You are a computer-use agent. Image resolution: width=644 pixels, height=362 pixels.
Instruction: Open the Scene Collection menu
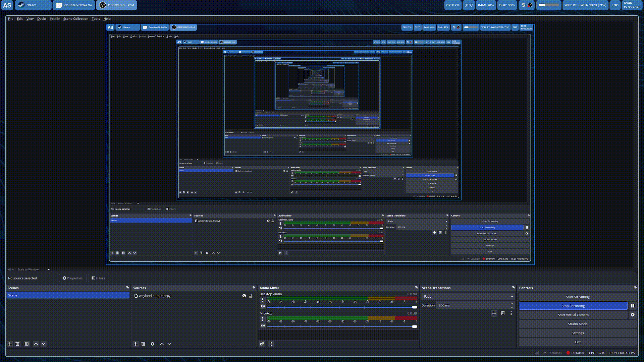pyautogui.click(x=75, y=19)
